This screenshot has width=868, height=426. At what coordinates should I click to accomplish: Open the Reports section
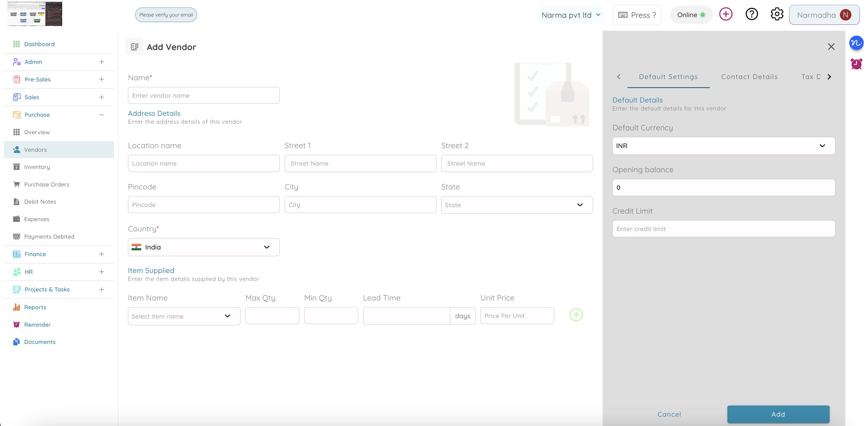coord(35,307)
